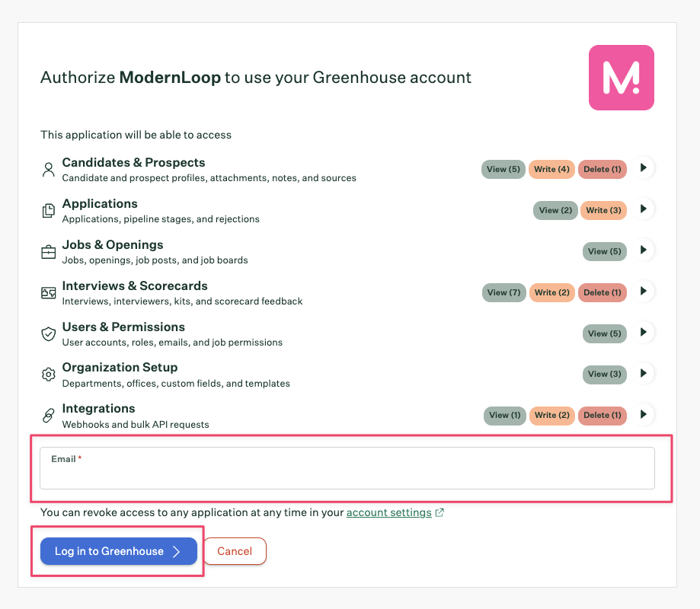Viewport: 700px width, 609px height.
Task: Click Delete (1) badge for Candidates & Prospects
Action: 603,169
